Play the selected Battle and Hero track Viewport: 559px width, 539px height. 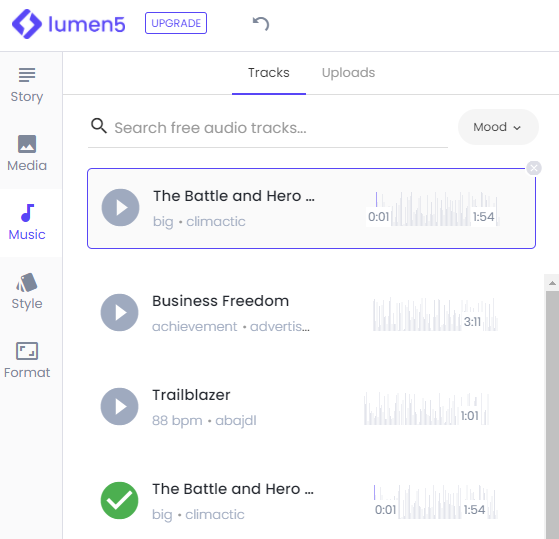click(120, 207)
